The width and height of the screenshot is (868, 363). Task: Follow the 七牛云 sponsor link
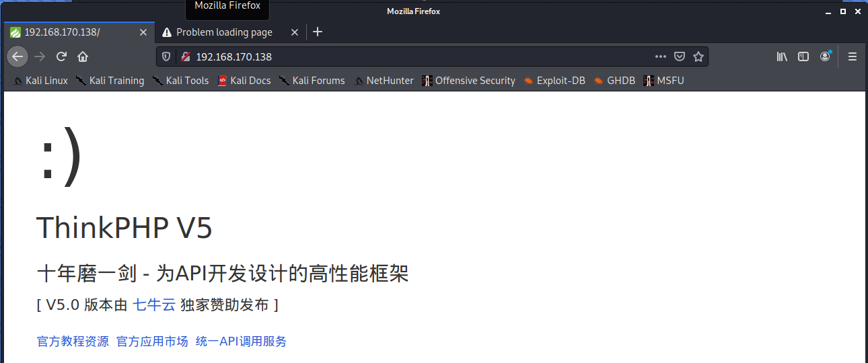[x=154, y=305]
